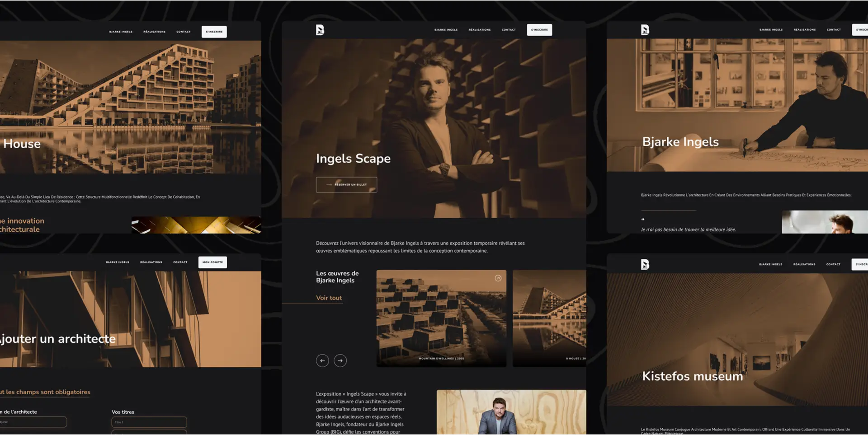The width and height of the screenshot is (868, 435).
Task: Go to the previous slide with the left arrow
Action: (x=322, y=360)
